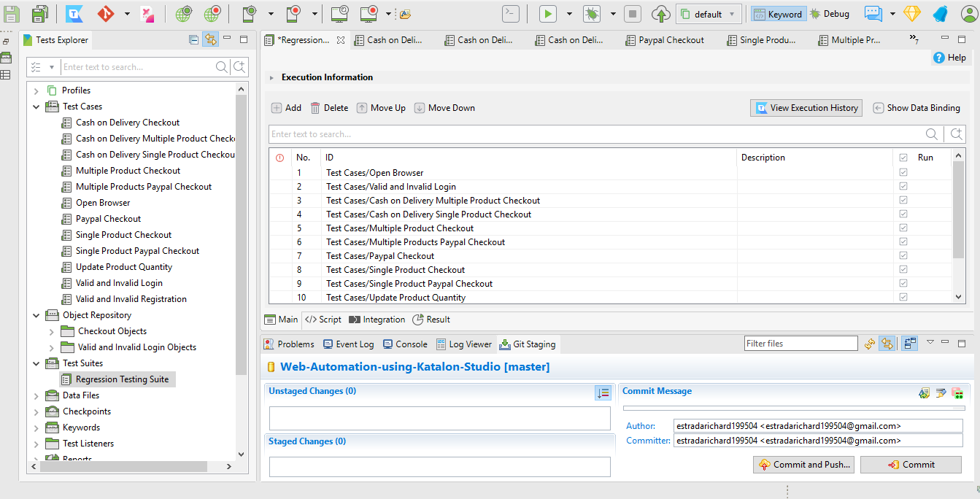Click the Spy Web globe icon
The image size is (980, 499).
coord(183,13)
